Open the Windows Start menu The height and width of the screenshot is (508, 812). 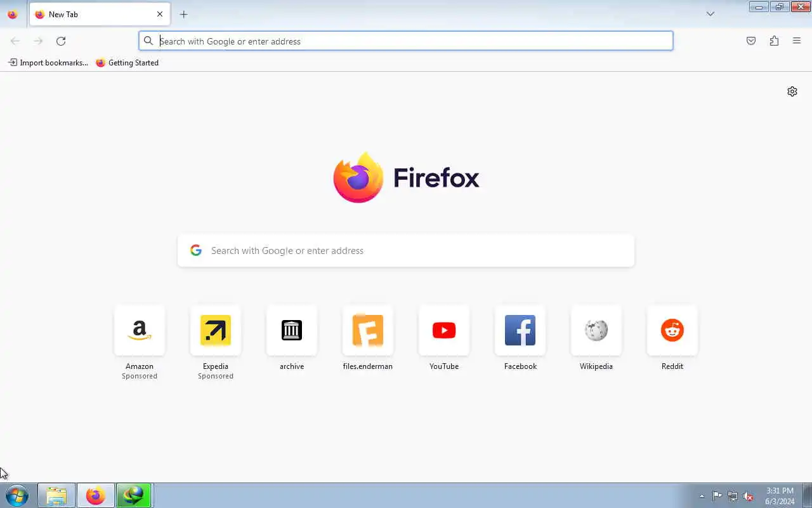[16, 495]
